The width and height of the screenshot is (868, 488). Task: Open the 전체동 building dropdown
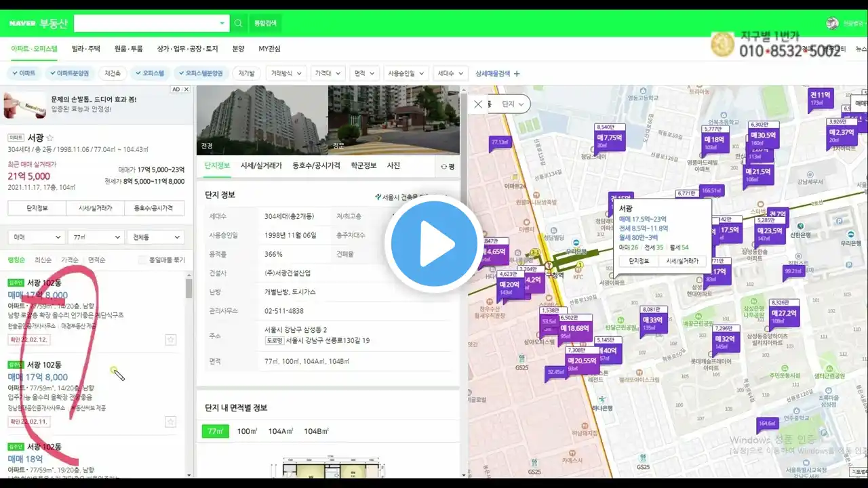pyautogui.click(x=155, y=237)
